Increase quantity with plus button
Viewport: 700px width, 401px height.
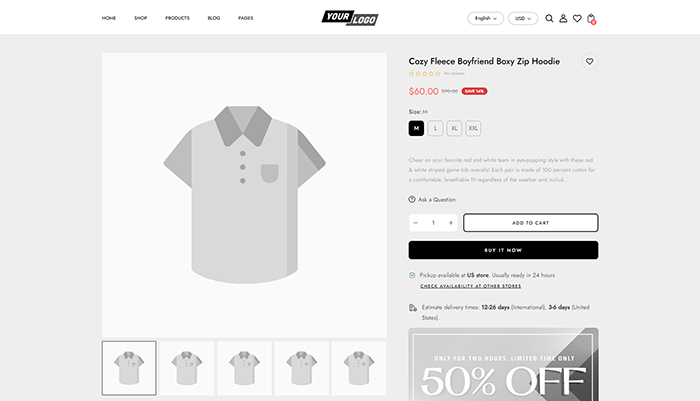(x=451, y=222)
